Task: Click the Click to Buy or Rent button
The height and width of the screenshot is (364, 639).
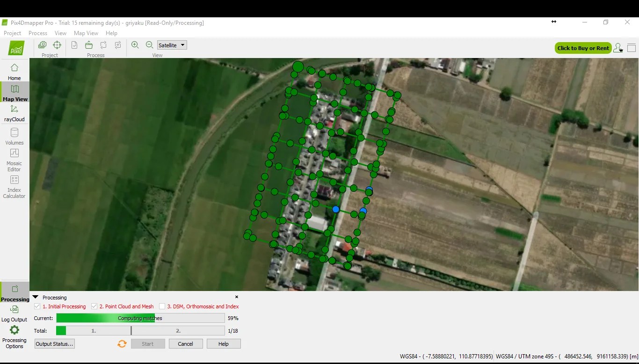Action: pyautogui.click(x=583, y=48)
